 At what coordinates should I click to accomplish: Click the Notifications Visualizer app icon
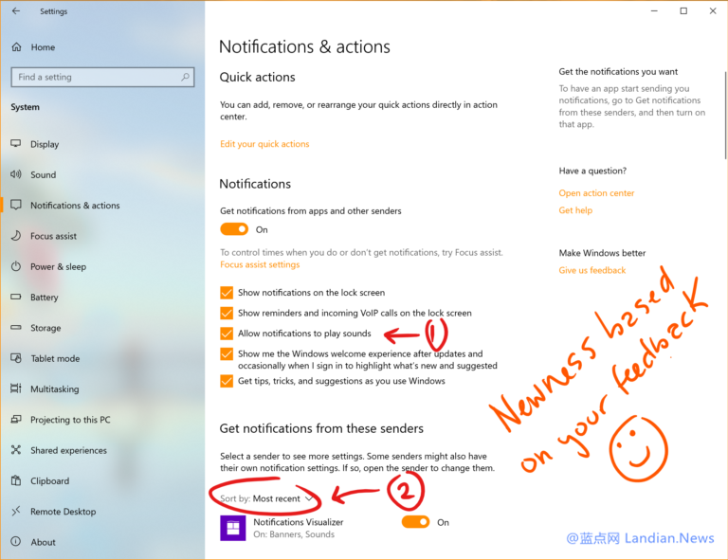click(x=233, y=528)
